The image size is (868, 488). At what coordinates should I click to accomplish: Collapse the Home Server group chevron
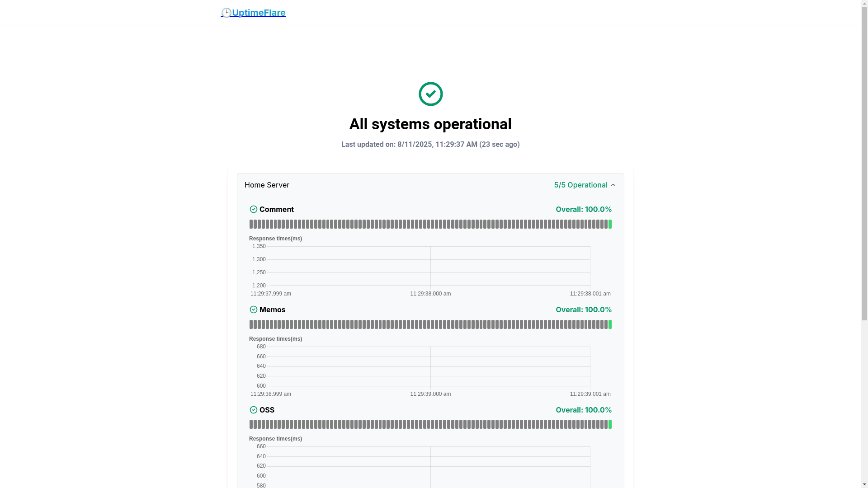click(x=613, y=185)
